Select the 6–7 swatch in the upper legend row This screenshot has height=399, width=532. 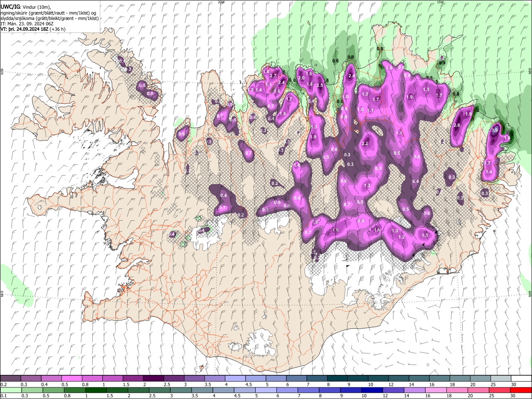pyautogui.click(x=296, y=378)
